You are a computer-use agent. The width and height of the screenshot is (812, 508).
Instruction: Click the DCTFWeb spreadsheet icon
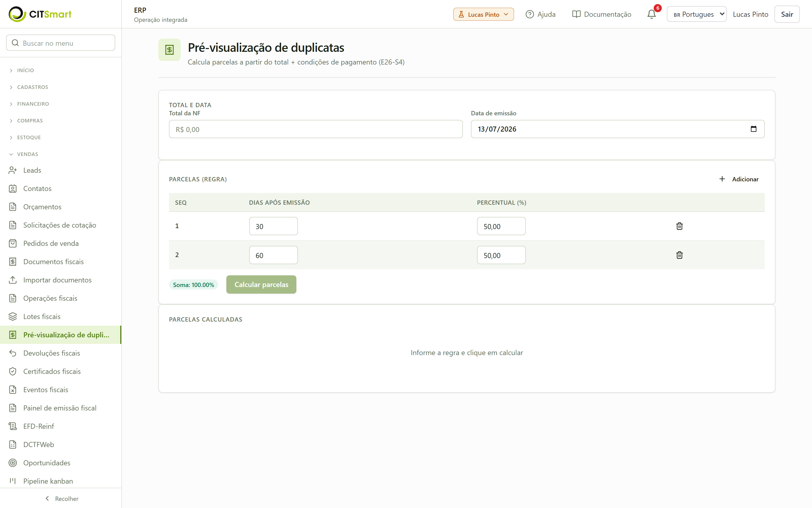(13, 444)
